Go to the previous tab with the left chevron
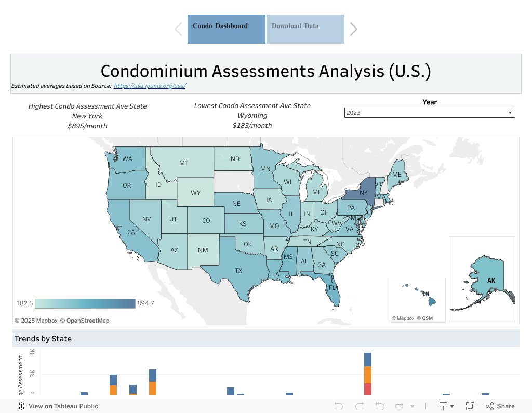 [179, 29]
